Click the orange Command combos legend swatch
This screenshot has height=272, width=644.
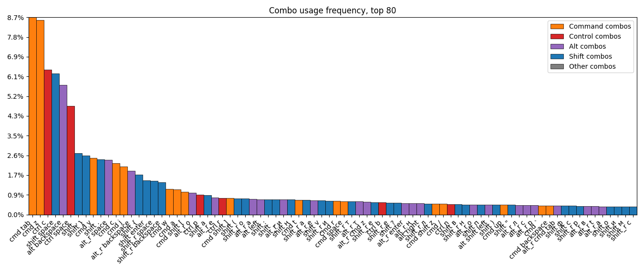point(557,27)
